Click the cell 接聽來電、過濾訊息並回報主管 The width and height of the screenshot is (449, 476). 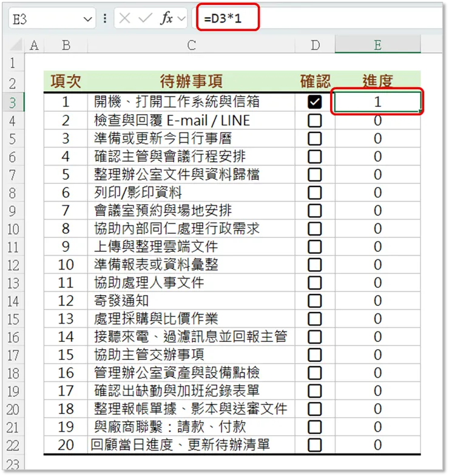[191, 337]
